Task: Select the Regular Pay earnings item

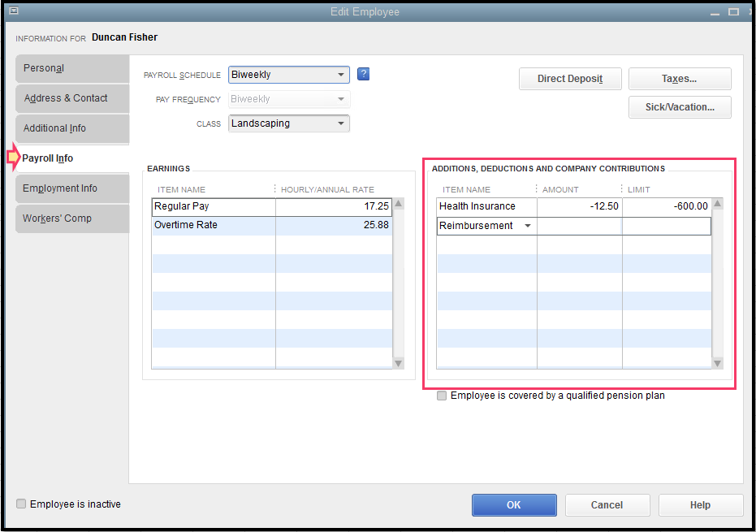Action: [214, 206]
